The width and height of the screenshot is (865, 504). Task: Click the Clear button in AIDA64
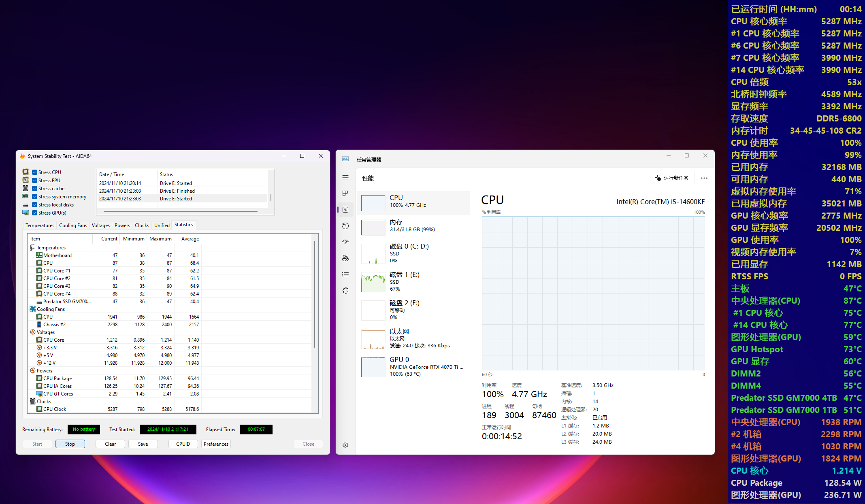[x=111, y=444]
